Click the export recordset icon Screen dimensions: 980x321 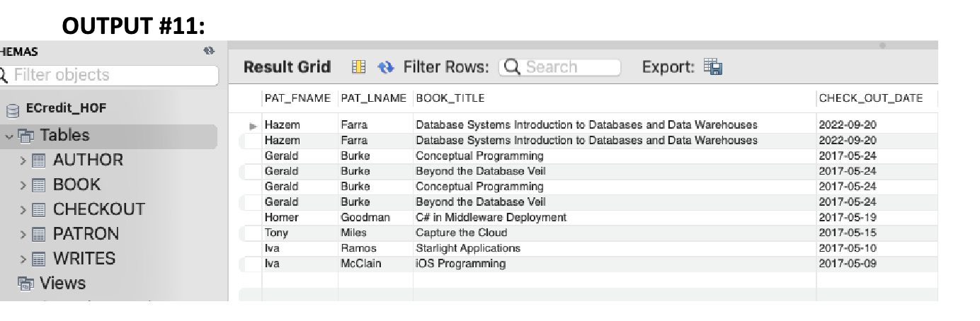coord(714,67)
